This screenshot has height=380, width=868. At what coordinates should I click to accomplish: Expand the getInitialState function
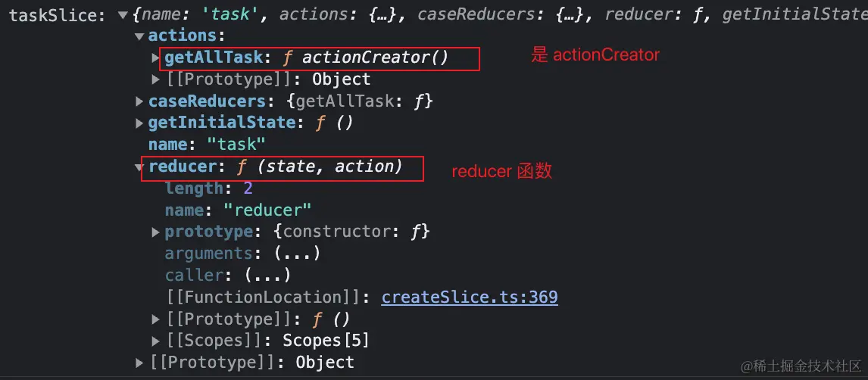pyautogui.click(x=139, y=123)
